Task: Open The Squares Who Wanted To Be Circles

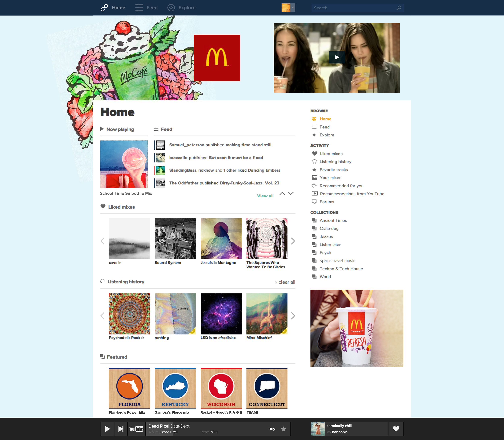Action: point(267,239)
